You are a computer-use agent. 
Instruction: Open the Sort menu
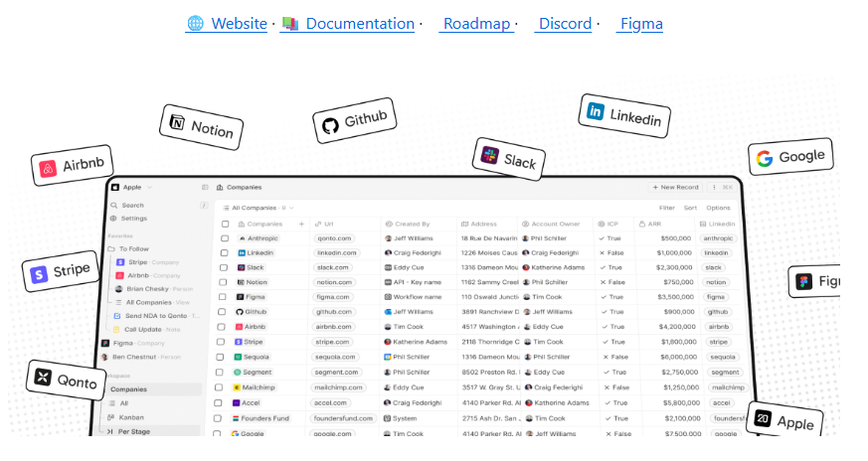690,208
